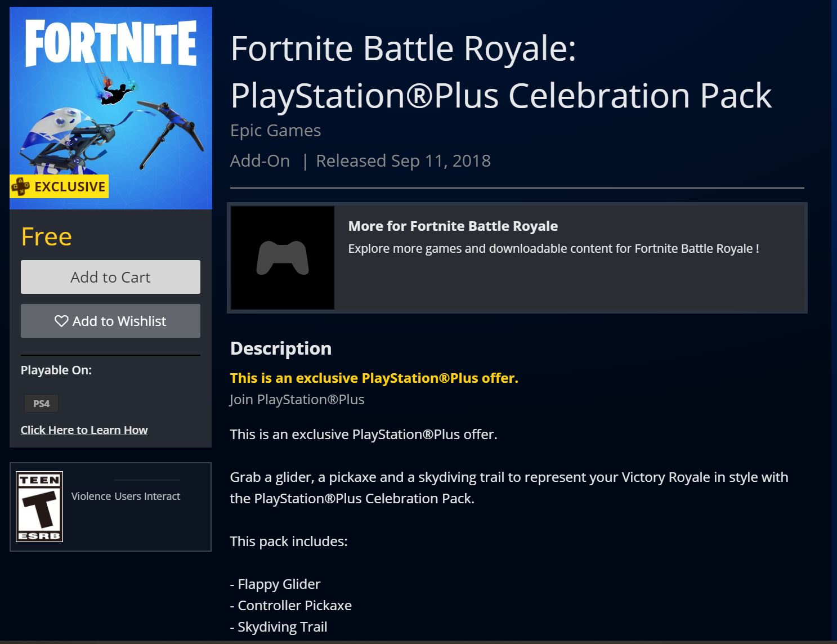Click the controller icon thumbnail
The width and height of the screenshot is (837, 644).
click(x=283, y=258)
